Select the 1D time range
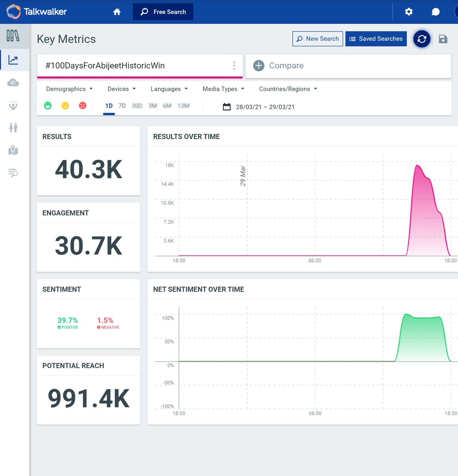The width and height of the screenshot is (458, 476). click(109, 106)
